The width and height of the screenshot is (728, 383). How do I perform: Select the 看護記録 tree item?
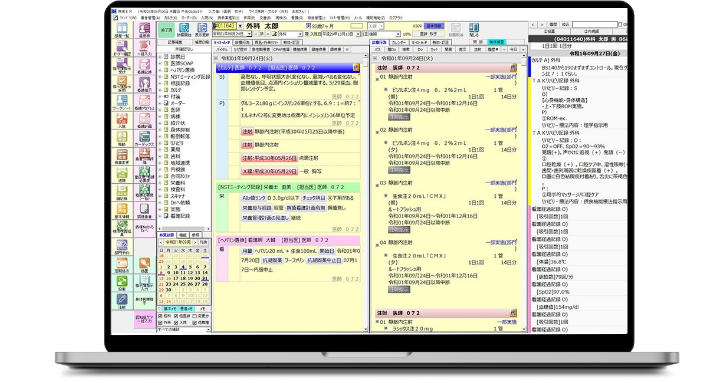click(180, 216)
